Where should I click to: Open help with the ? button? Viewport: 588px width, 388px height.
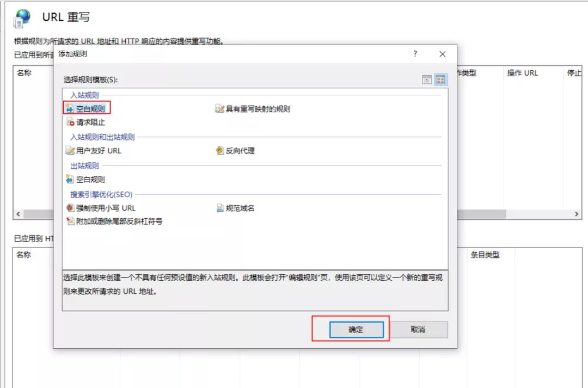click(415, 54)
